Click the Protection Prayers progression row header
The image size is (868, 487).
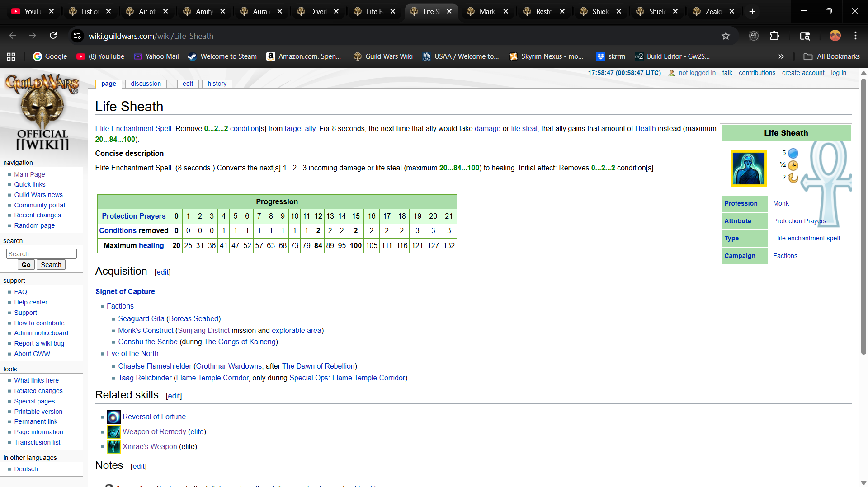[134, 216]
